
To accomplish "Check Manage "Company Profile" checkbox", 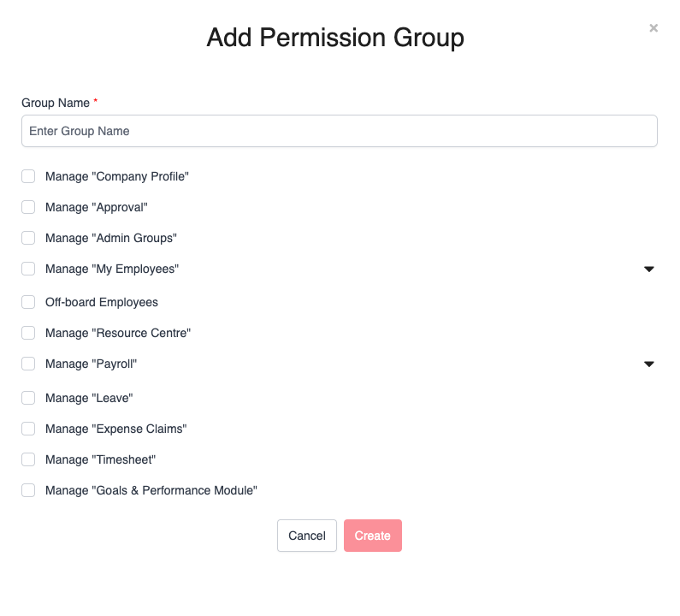I will pyautogui.click(x=28, y=176).
